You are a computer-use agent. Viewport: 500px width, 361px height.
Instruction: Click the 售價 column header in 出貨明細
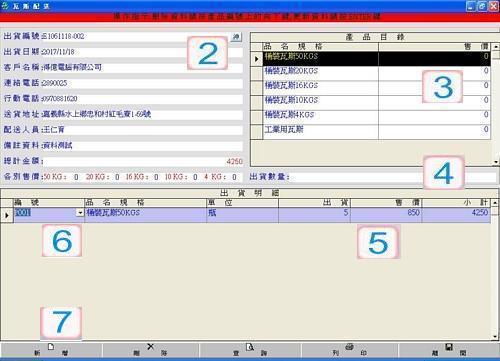point(386,202)
